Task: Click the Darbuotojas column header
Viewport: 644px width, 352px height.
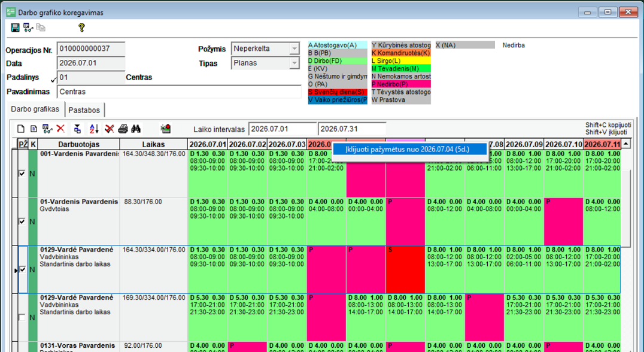Action: [x=79, y=144]
